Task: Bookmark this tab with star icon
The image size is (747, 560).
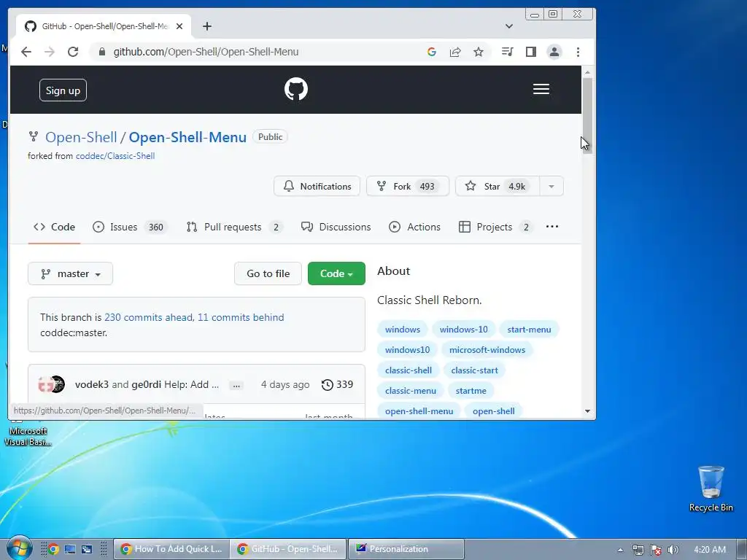Action: [479, 52]
